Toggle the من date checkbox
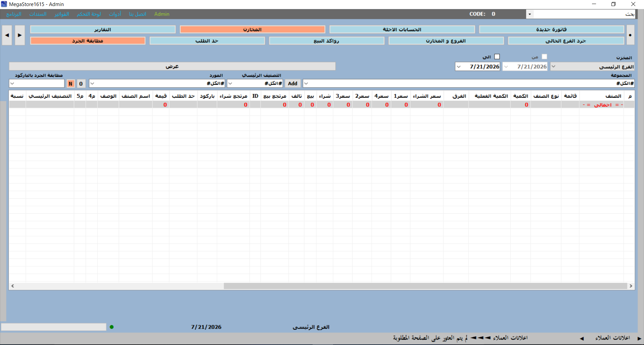 click(x=544, y=57)
